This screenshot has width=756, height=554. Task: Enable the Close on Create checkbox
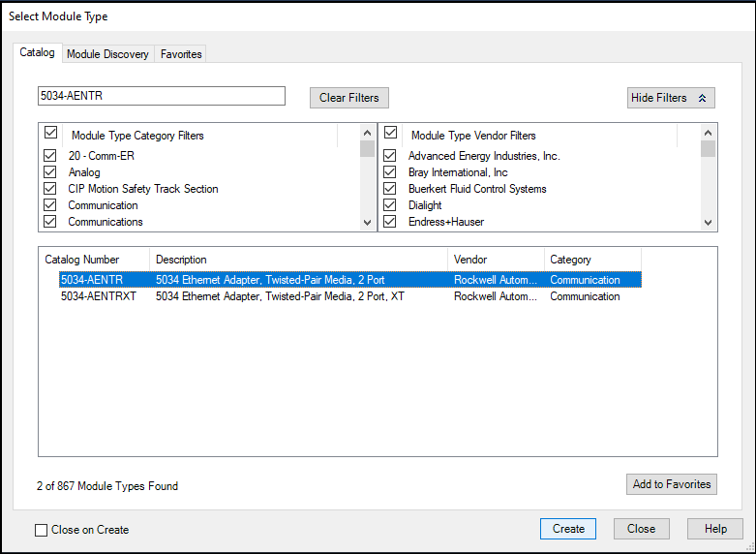[42, 530]
